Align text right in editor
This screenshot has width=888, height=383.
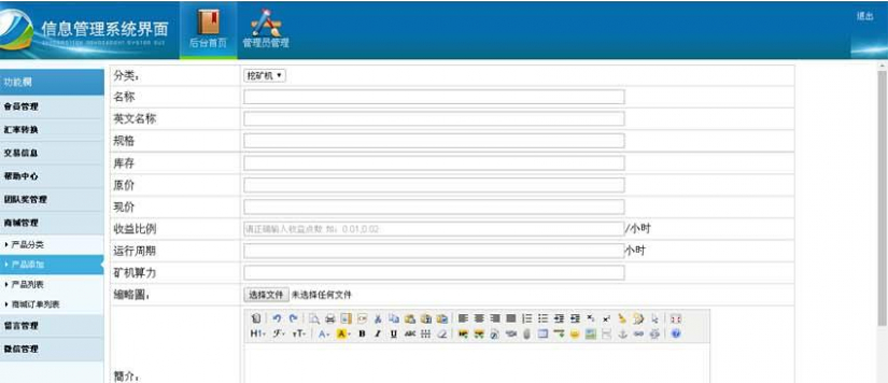coord(495,319)
